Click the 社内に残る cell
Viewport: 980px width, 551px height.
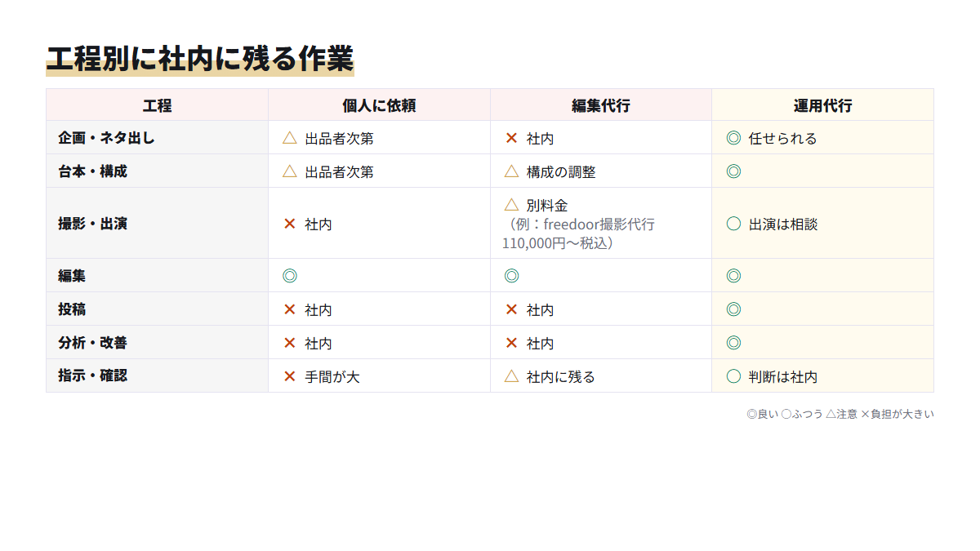coord(601,376)
